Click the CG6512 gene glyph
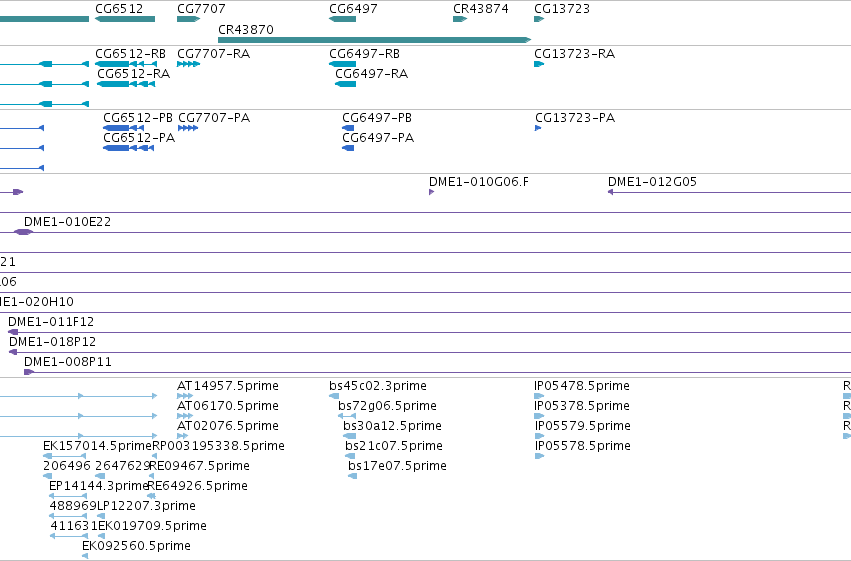The height and width of the screenshot is (561, 851). click(x=125, y=19)
